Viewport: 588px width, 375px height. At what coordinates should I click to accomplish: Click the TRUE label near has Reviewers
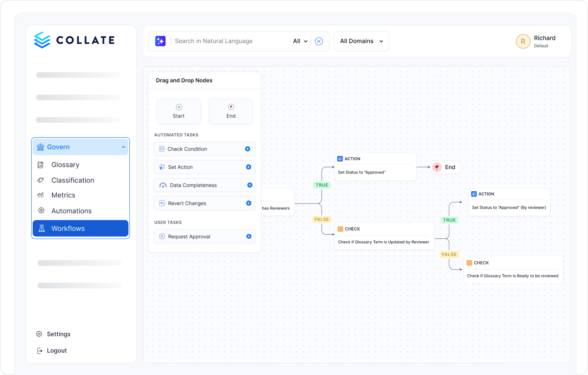(322, 185)
